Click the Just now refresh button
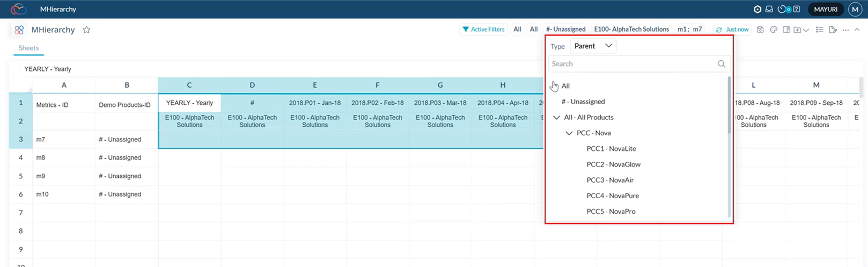 tap(732, 30)
